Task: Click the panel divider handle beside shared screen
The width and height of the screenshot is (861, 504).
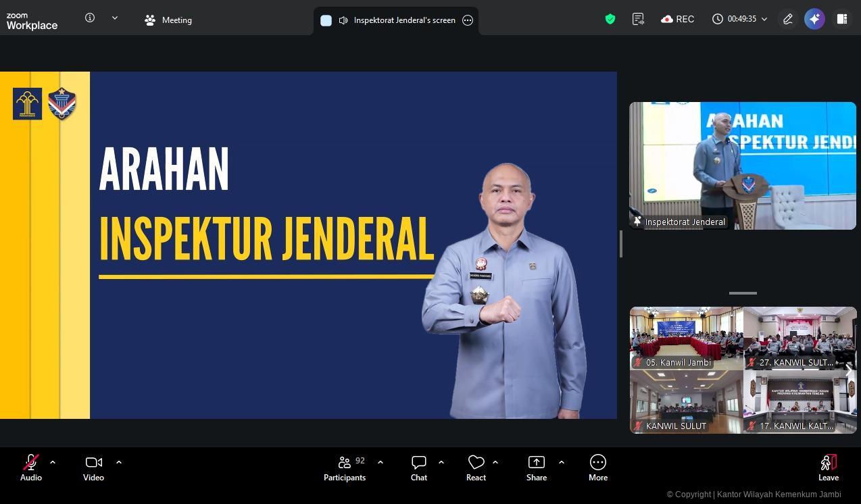Action: point(620,244)
